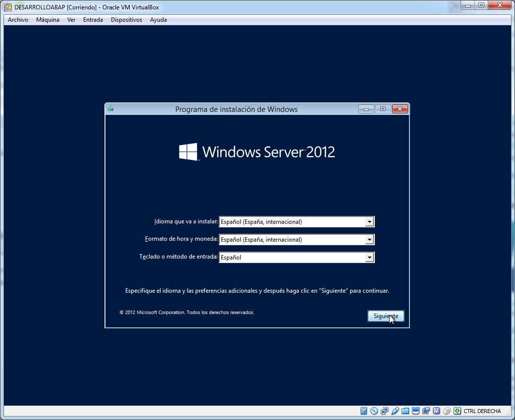
Task: Expand the 'Idioma que va a instalar' dropdown arrow
Action: (x=369, y=222)
